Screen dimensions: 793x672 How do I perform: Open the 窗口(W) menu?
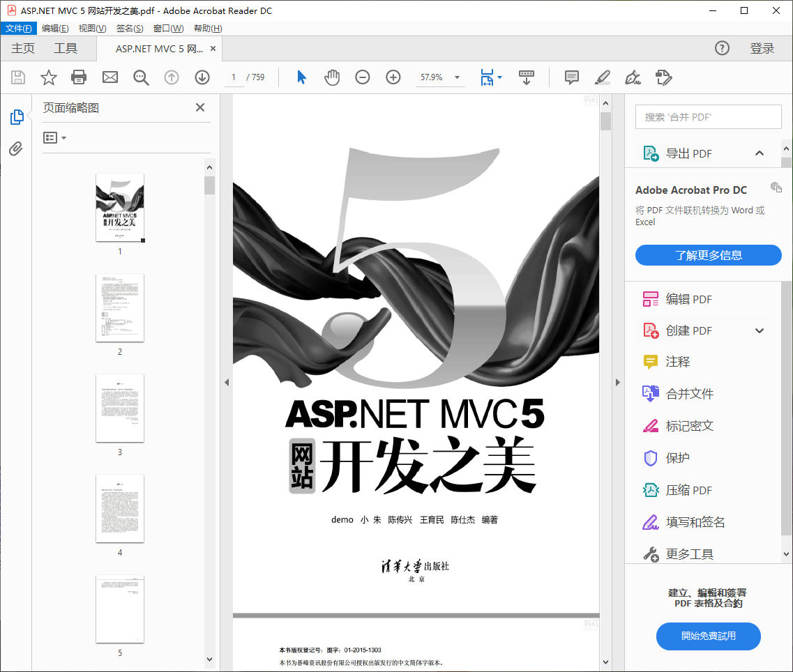pos(168,29)
